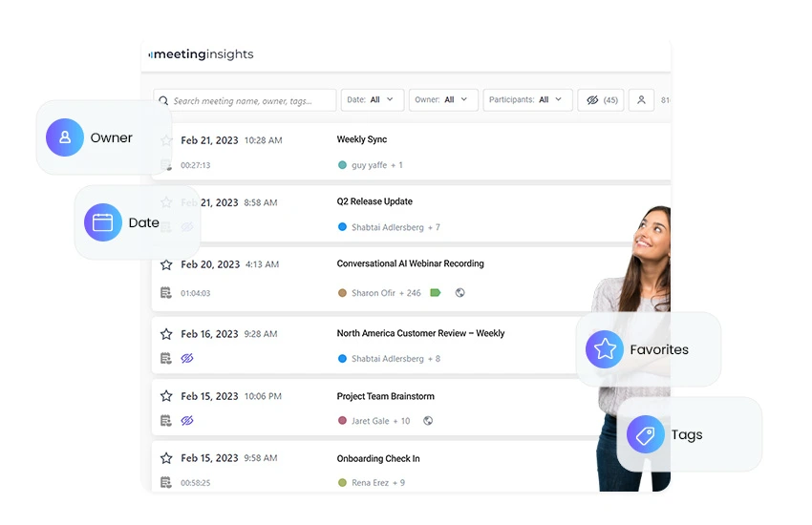Expand the Owner filter dropdown
Screen dimensions: 812x525
pyautogui.click(x=443, y=100)
